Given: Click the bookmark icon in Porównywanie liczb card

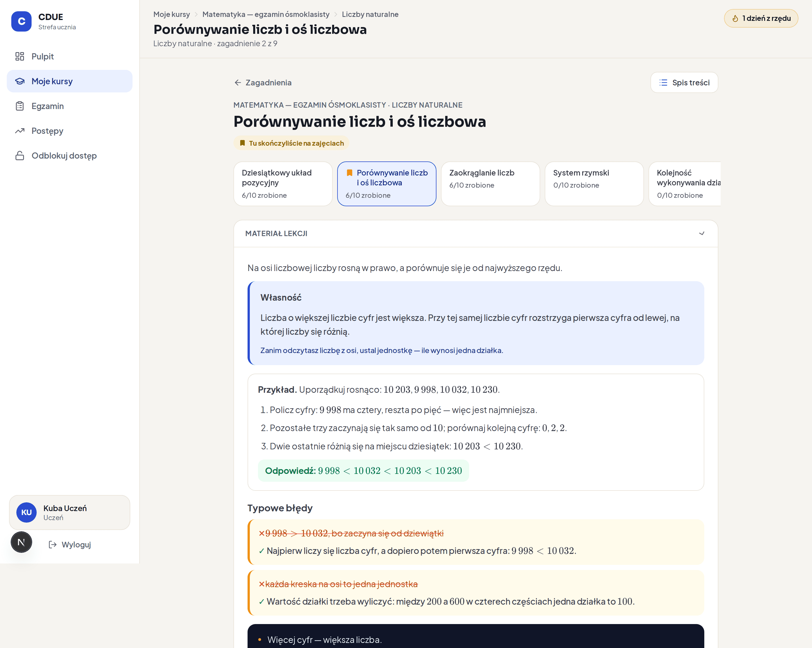Looking at the screenshot, I should 350,173.
